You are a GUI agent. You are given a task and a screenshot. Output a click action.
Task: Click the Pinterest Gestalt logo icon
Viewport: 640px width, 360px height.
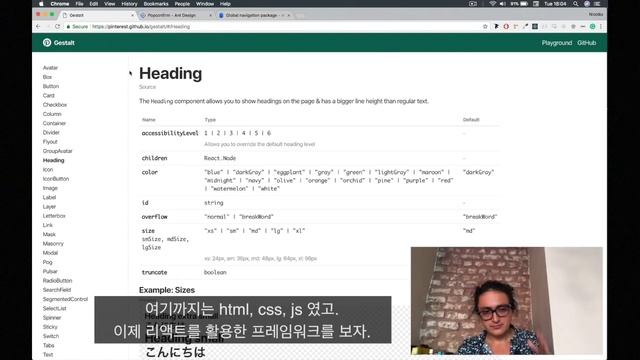tap(47, 42)
